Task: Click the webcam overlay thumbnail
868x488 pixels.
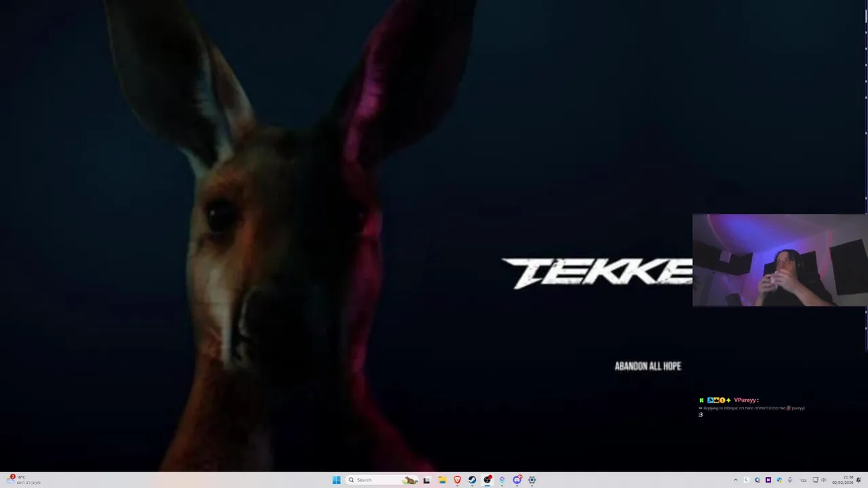Action: click(780, 260)
